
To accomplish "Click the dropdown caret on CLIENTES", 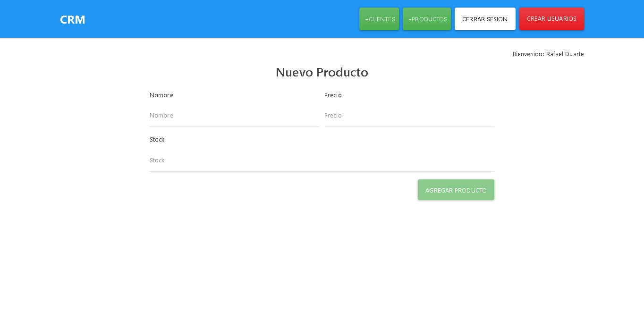I will point(366,19).
